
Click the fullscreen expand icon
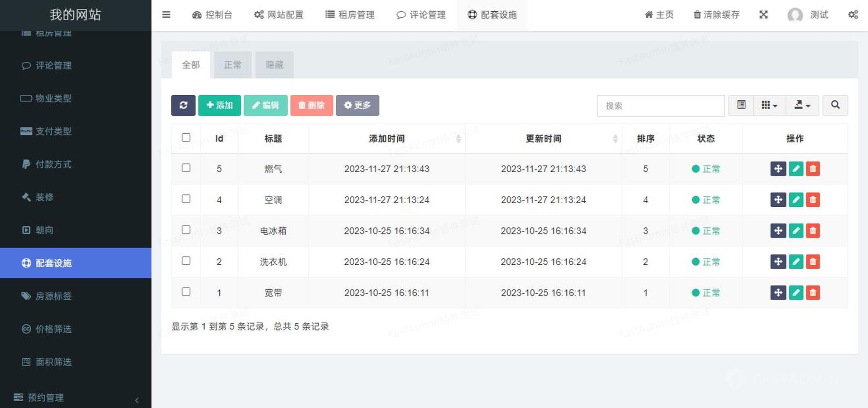point(763,15)
